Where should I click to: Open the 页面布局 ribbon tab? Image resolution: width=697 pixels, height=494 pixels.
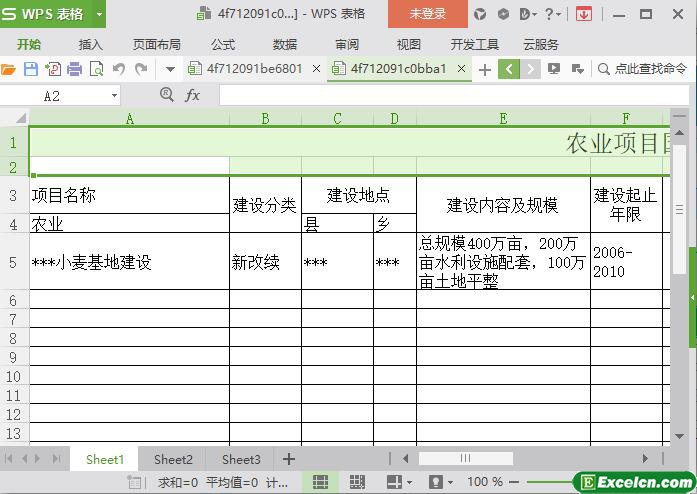[156, 44]
